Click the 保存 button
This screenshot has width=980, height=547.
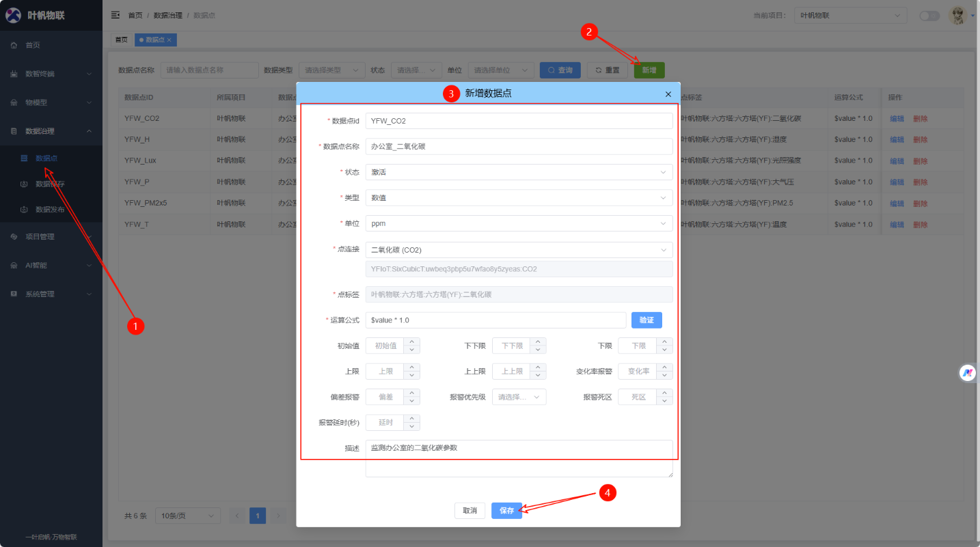[x=506, y=511]
